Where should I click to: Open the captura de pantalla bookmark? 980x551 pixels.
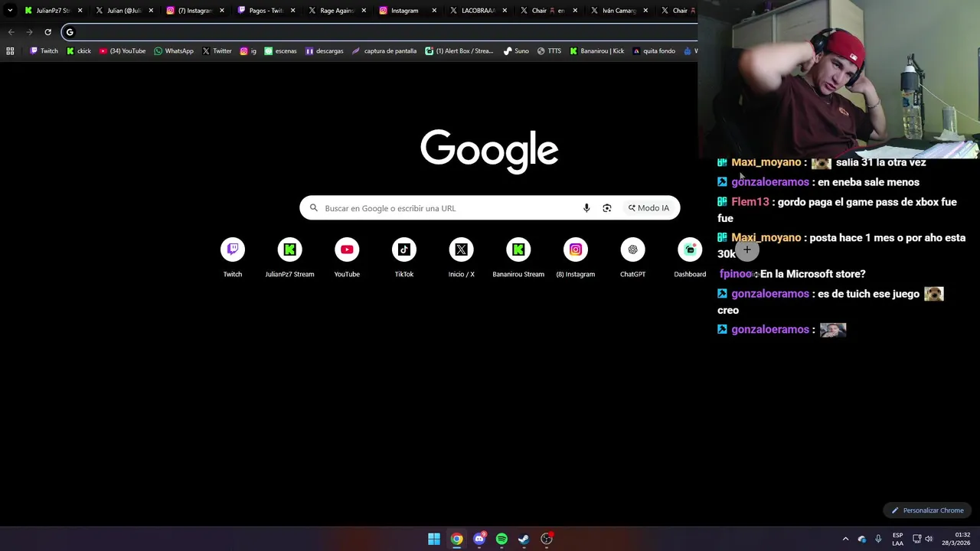tap(384, 51)
